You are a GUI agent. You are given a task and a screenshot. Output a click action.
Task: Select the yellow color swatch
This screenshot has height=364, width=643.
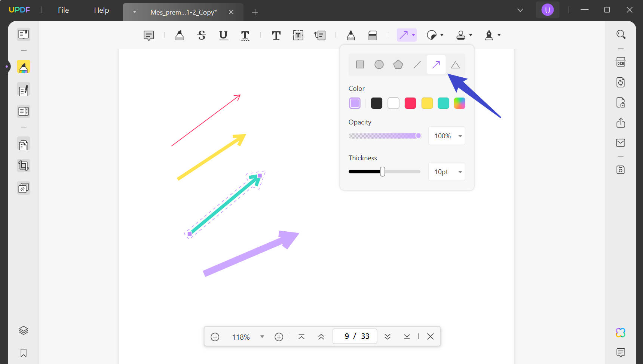point(427,103)
